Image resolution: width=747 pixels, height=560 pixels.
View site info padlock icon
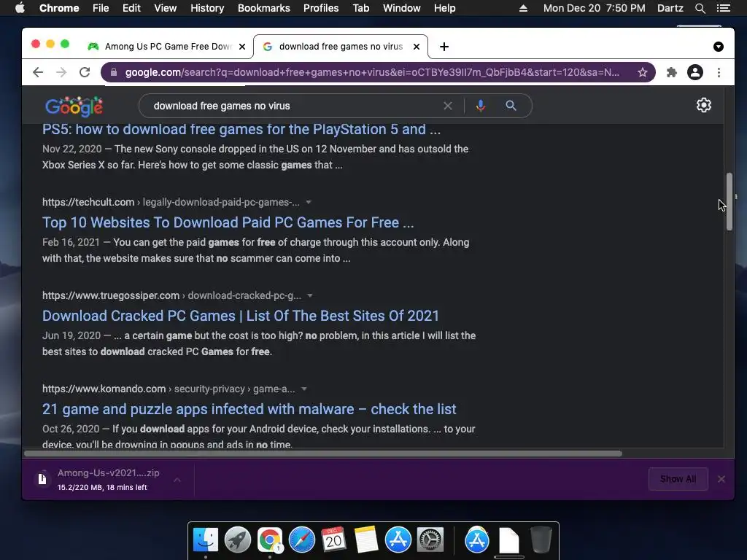(113, 72)
